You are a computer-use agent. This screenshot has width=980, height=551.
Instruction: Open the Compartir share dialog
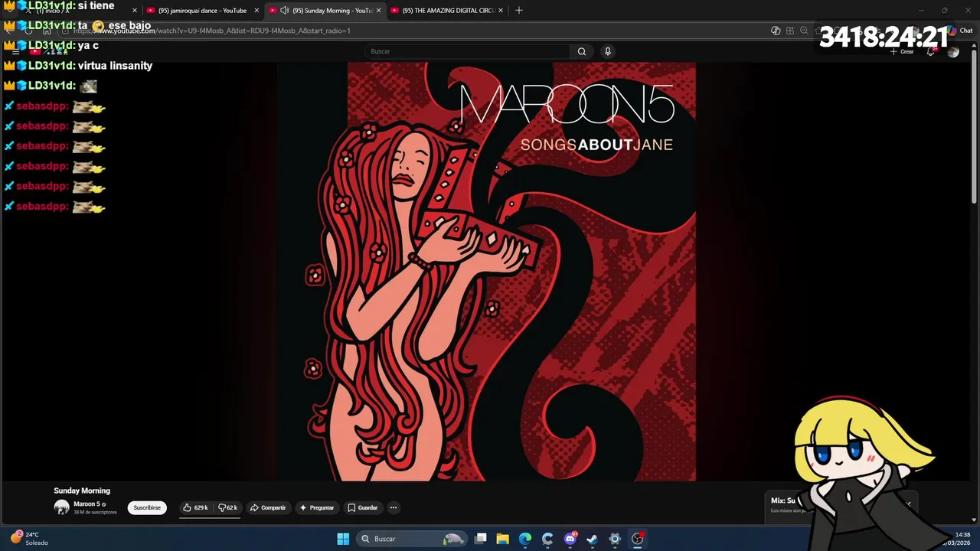268,507
